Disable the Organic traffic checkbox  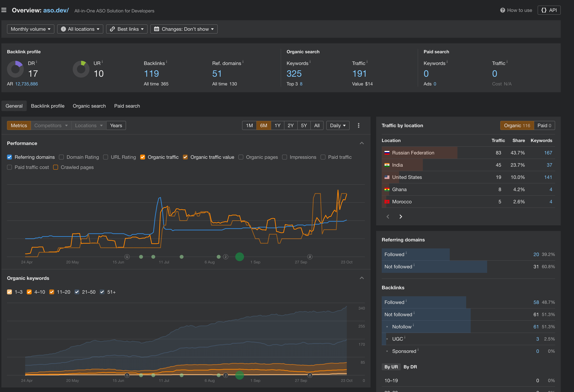pos(142,157)
